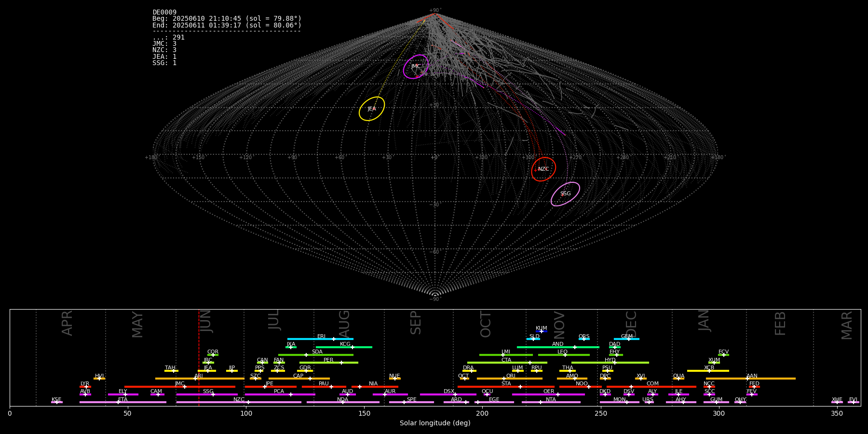This screenshot has height=434, width=868.
Task: Click the 150 tick on solar longitude axis
Action: (364, 413)
